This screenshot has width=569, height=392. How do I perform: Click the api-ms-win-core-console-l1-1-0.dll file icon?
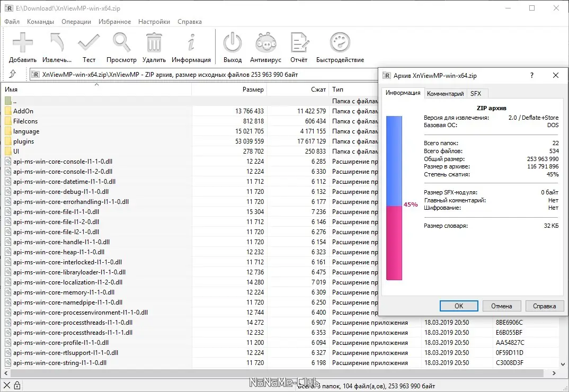pyautogui.click(x=8, y=161)
